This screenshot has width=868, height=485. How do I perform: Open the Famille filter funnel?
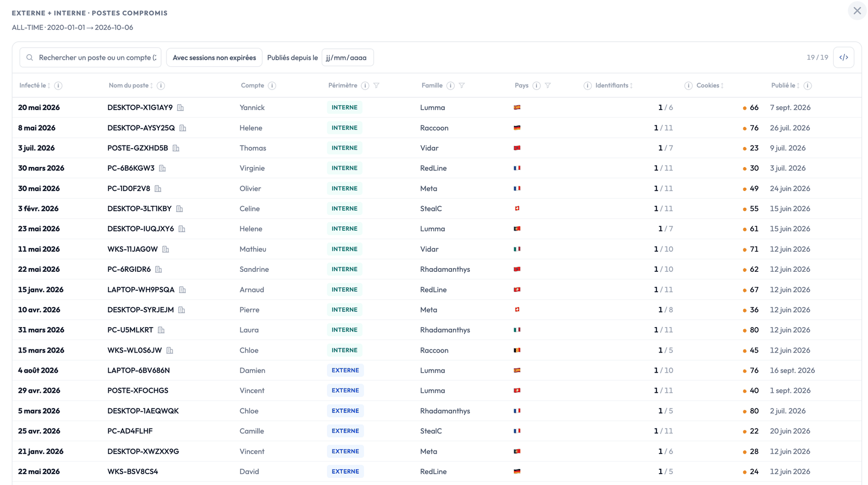tap(462, 86)
